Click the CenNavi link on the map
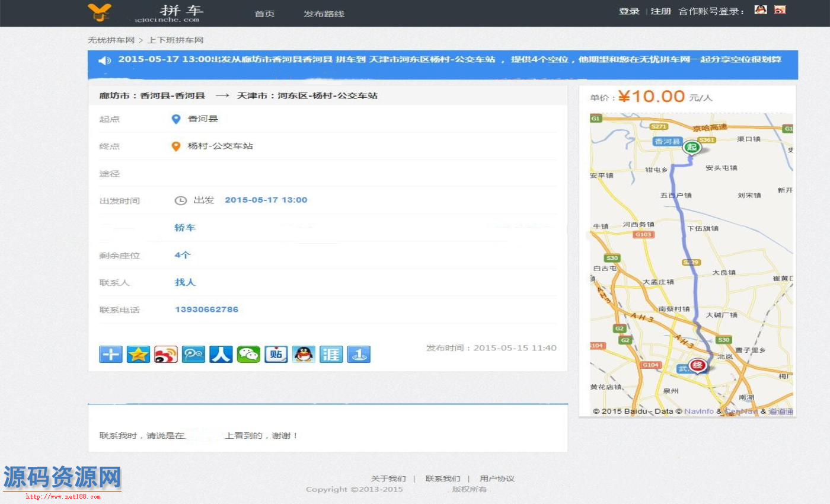Viewport: 830px width, 504px height. click(x=740, y=412)
